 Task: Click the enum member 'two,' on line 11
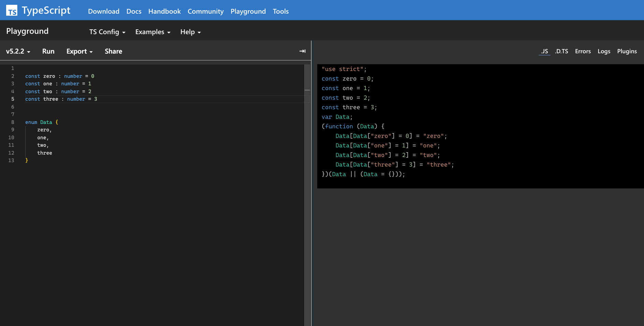click(43, 145)
